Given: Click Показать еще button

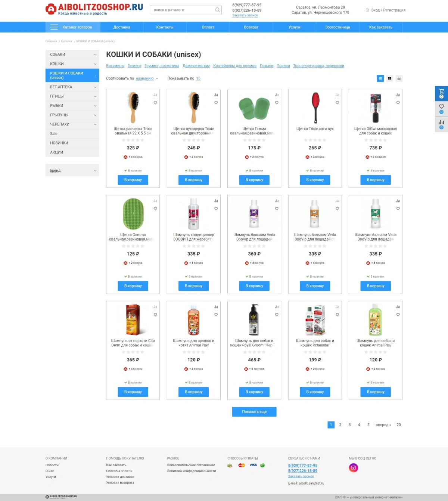Looking at the screenshot, I should (x=254, y=412).
